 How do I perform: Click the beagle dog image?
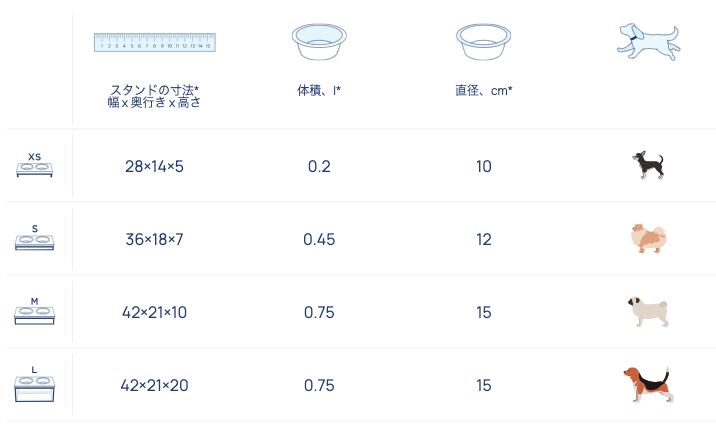(x=646, y=385)
